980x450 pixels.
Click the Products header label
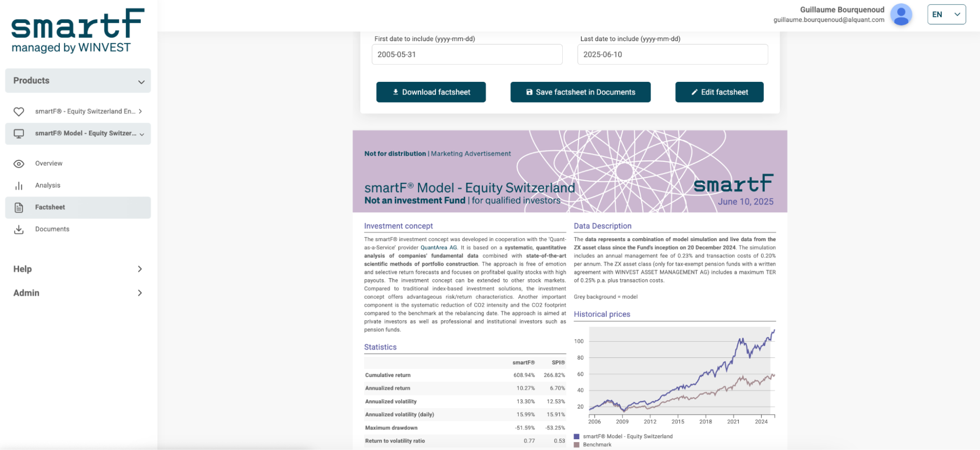point(31,81)
